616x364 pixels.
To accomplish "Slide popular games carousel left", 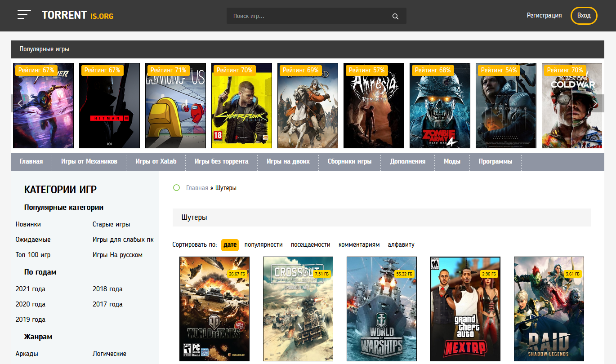I will [20, 103].
